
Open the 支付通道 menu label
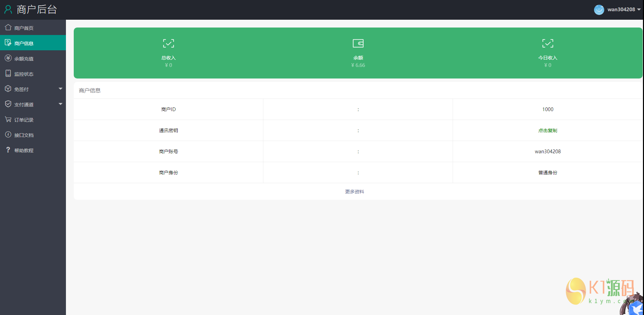click(x=24, y=105)
